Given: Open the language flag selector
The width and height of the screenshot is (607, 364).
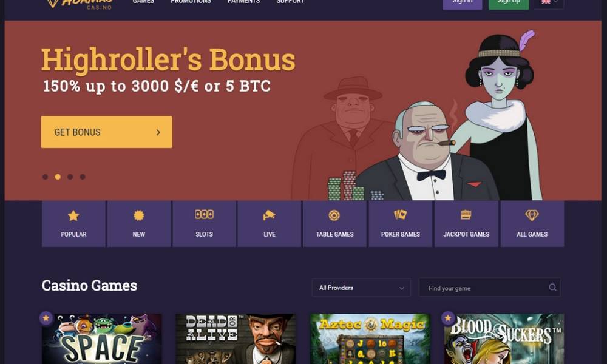Looking at the screenshot, I should 549,2.
